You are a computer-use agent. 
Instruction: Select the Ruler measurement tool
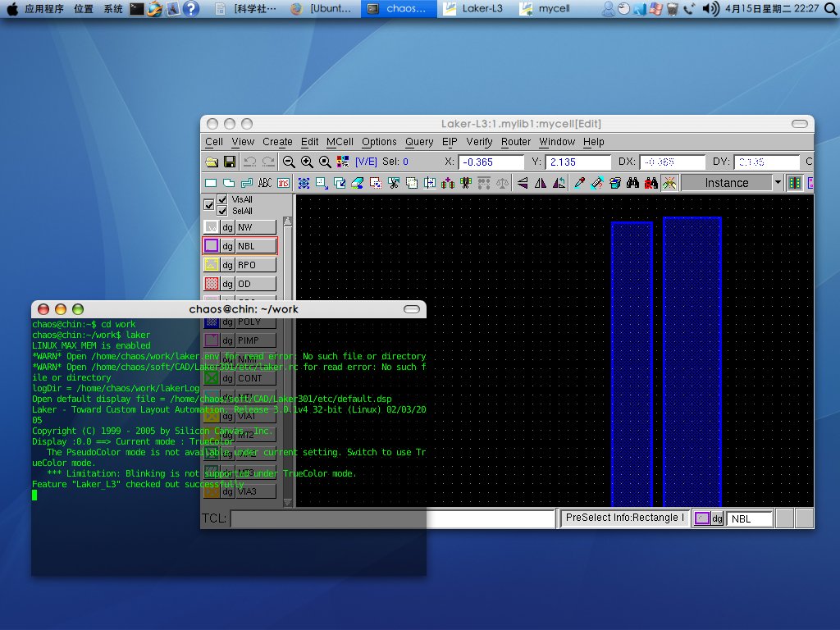(x=597, y=183)
